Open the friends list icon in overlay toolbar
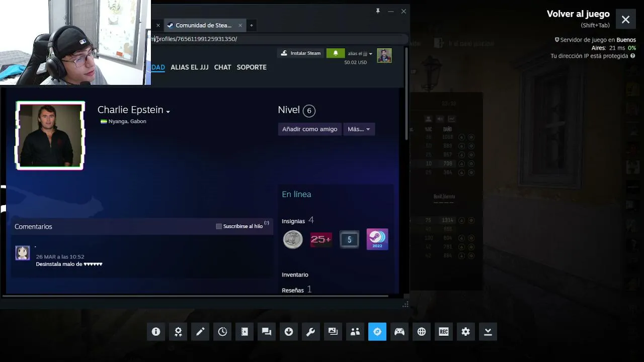The image size is (644, 362). [x=355, y=332]
